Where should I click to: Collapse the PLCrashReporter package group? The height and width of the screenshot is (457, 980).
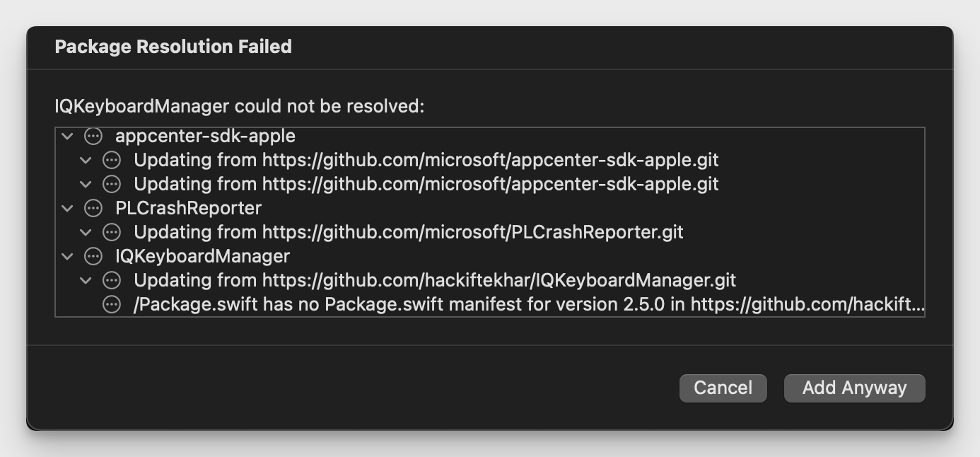[68, 208]
